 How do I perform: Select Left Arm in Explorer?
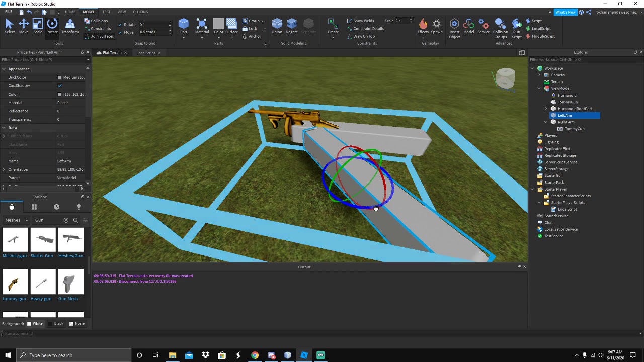565,115
